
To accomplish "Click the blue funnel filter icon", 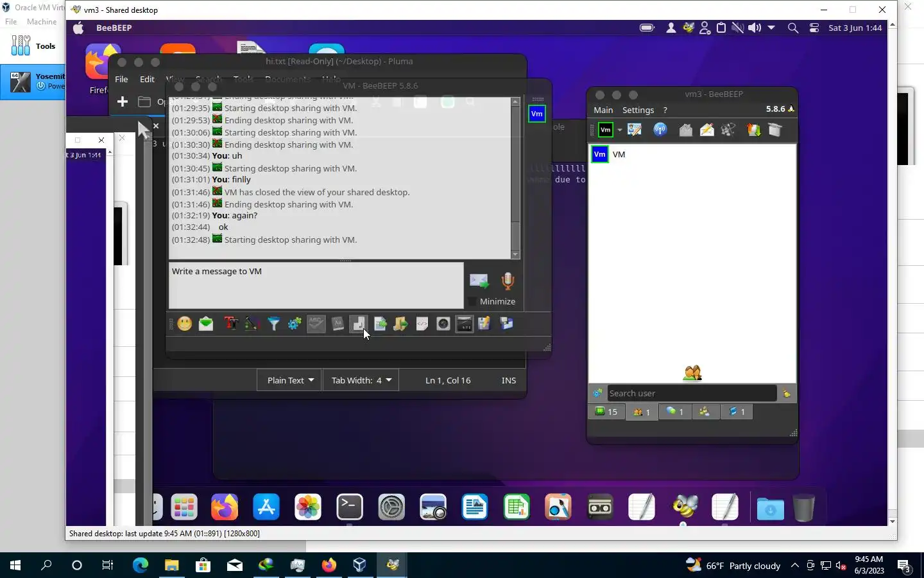I will pos(273,324).
